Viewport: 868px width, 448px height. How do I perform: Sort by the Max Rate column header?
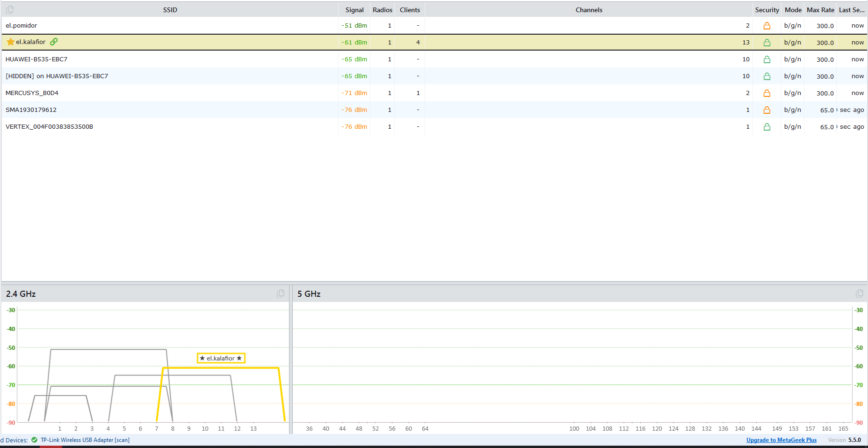(x=820, y=10)
